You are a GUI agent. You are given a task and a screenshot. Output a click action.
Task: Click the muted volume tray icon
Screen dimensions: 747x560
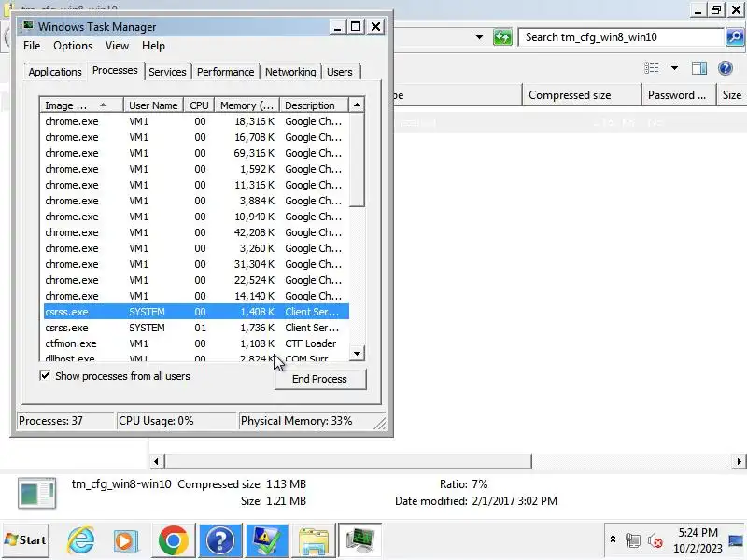[x=655, y=540]
